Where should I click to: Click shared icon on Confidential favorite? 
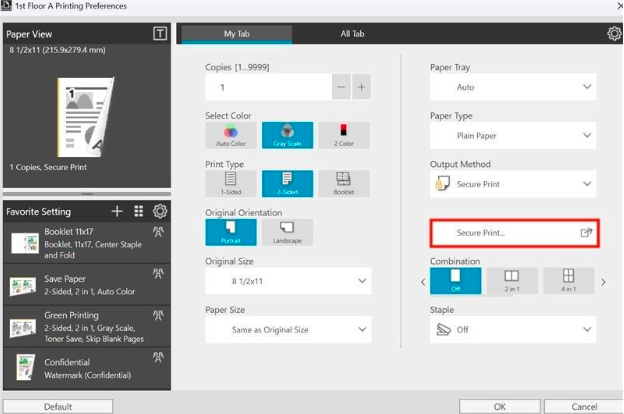(x=158, y=357)
